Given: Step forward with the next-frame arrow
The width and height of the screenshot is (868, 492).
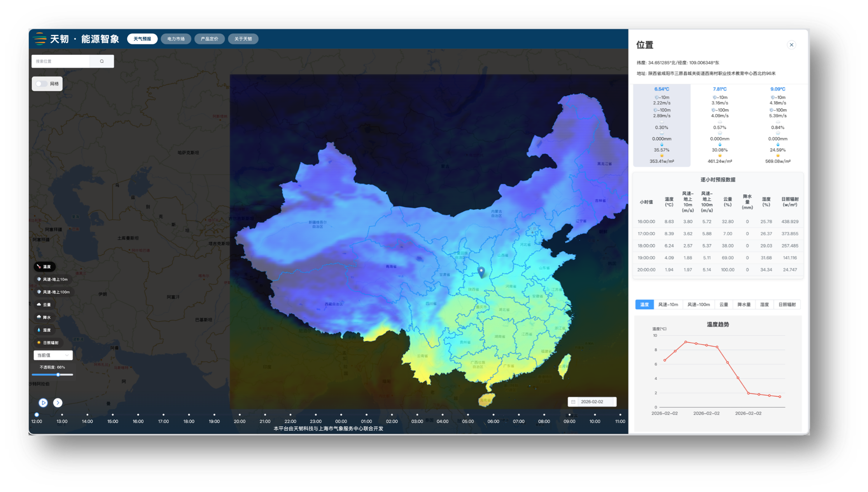Looking at the screenshot, I should click(58, 403).
